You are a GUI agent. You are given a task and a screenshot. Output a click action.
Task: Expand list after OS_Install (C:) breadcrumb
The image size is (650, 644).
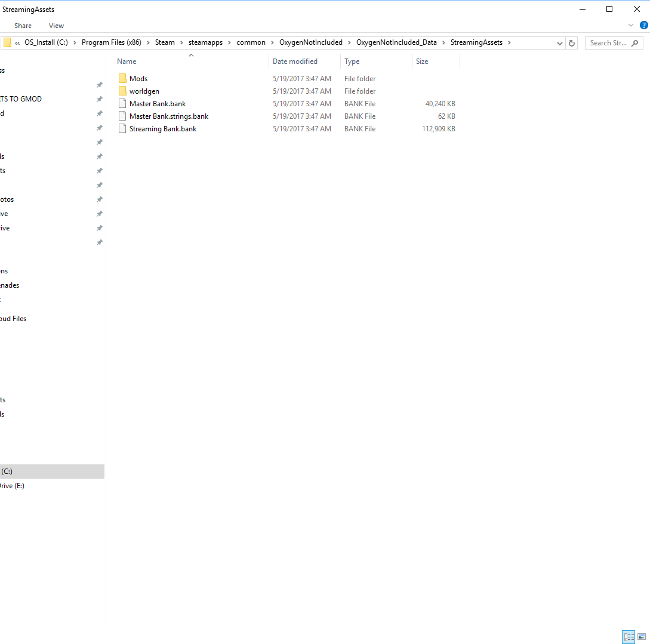pyautogui.click(x=75, y=42)
